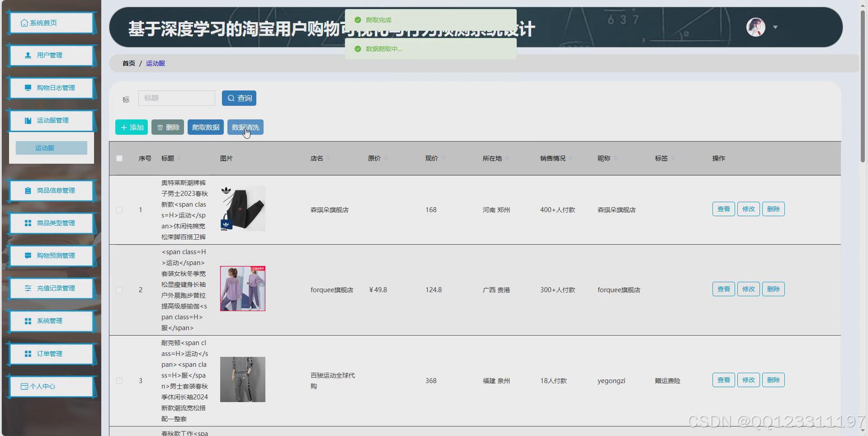This screenshot has height=436, width=868.
Task: Click 删除 for the yegongzi row
Action: [774, 380]
